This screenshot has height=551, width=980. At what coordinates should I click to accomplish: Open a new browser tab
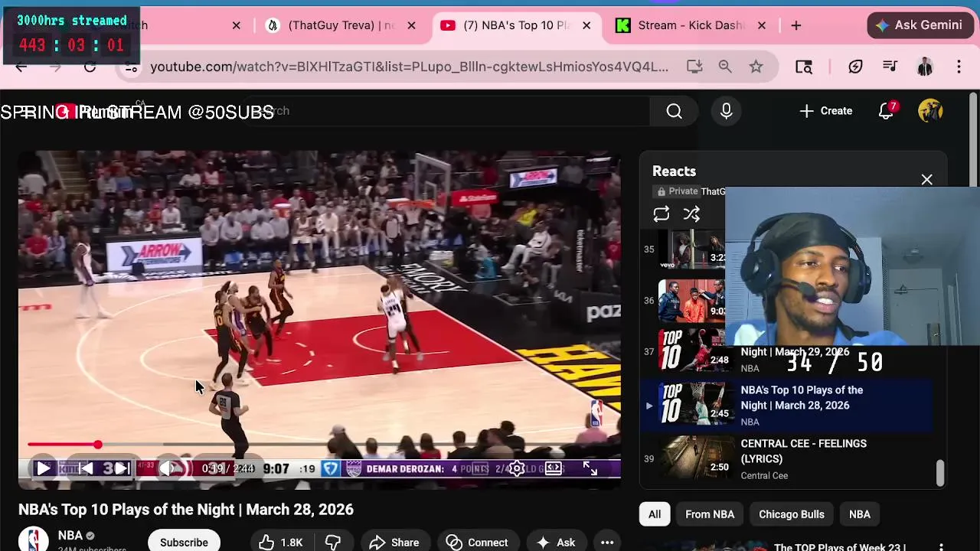click(x=796, y=25)
